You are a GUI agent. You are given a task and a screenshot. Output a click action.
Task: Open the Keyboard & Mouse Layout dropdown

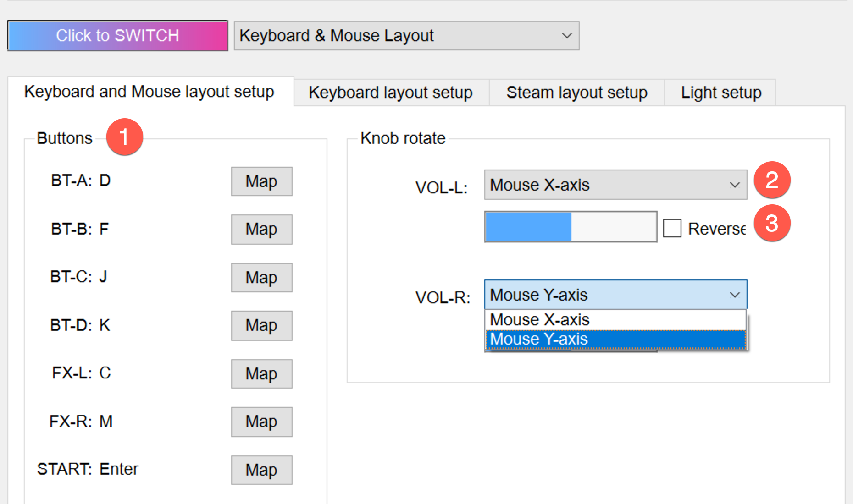(406, 36)
